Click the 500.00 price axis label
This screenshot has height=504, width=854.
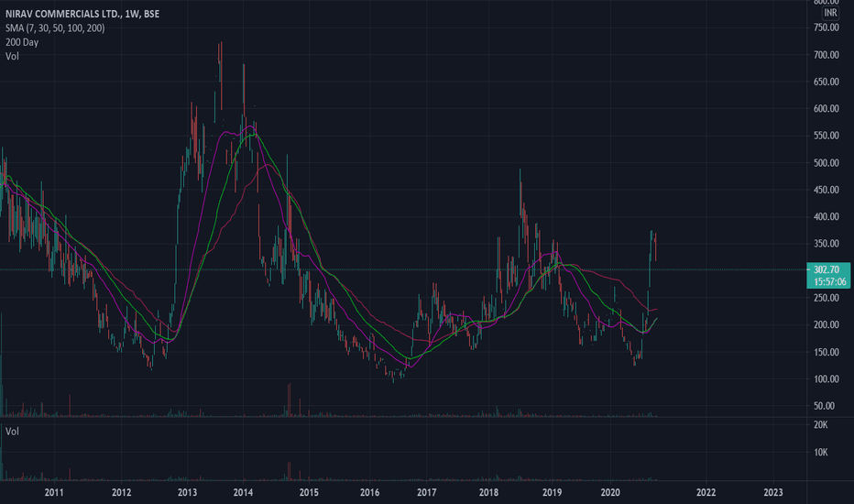coord(827,163)
